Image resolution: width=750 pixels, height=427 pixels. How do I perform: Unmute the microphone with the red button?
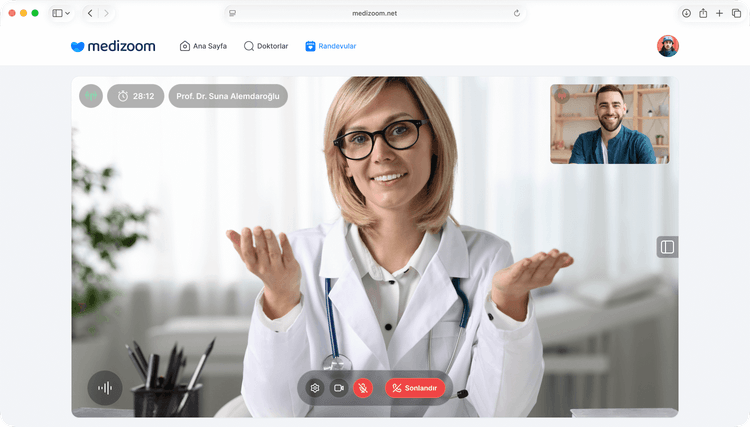(363, 388)
